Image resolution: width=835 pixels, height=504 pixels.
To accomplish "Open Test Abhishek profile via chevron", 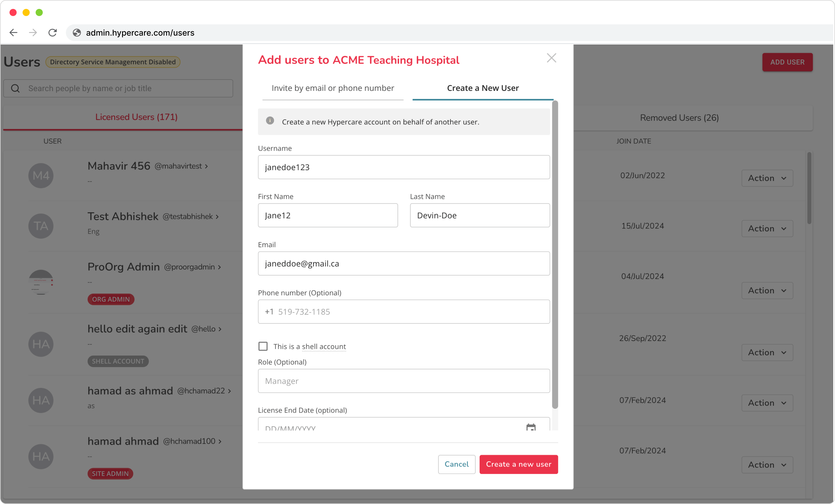I will pyautogui.click(x=217, y=217).
